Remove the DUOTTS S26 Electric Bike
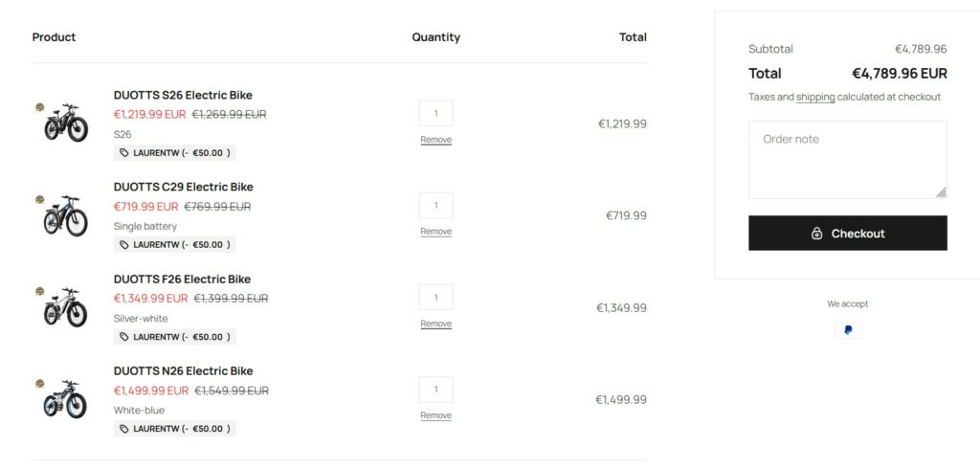Viewport: 980px width, 470px height. 435,140
